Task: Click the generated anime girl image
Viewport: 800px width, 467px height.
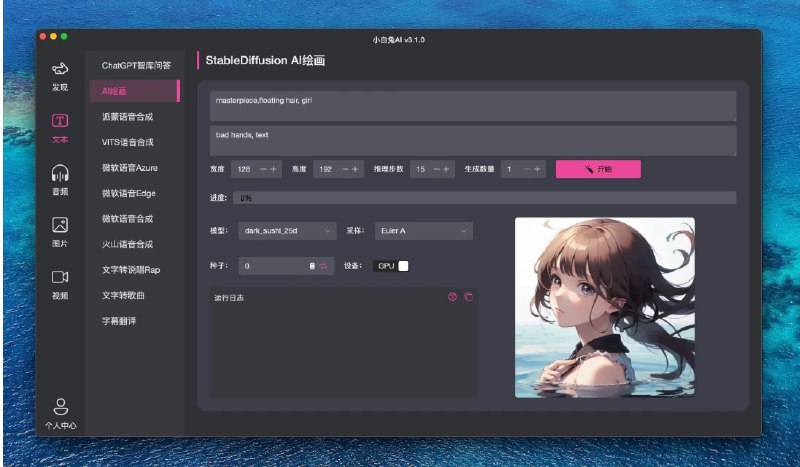Action: (x=605, y=307)
